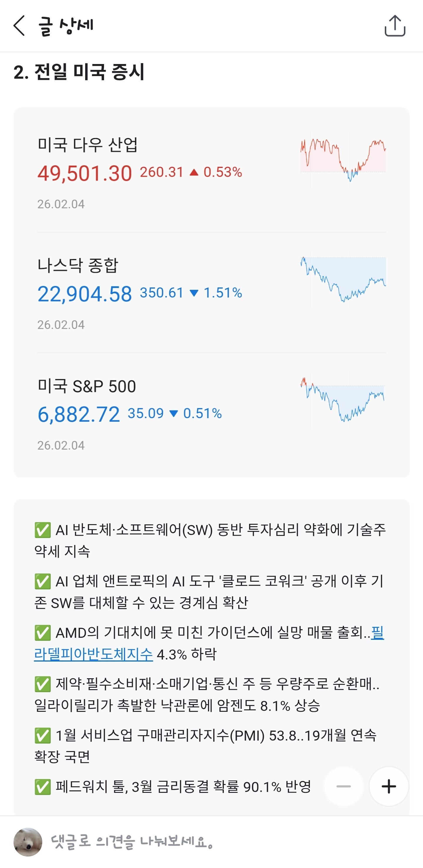423x868 pixels.
Task: Tap the minus zoom-out button
Action: pyautogui.click(x=343, y=786)
